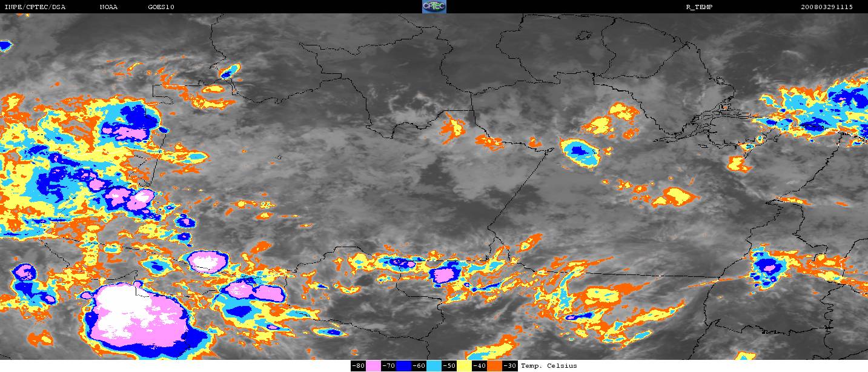This screenshot has width=868, height=372.
Task: Select the light blue legend color swatch
Action: click(x=434, y=366)
